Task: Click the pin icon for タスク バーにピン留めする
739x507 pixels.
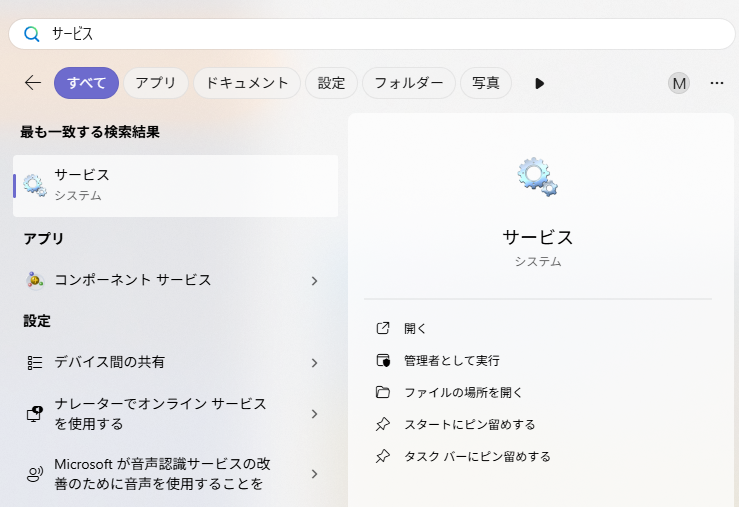Action: click(x=383, y=457)
